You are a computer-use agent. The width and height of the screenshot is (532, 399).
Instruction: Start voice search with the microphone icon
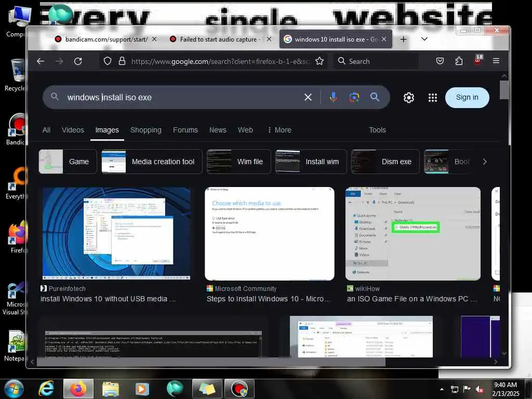pos(334,97)
